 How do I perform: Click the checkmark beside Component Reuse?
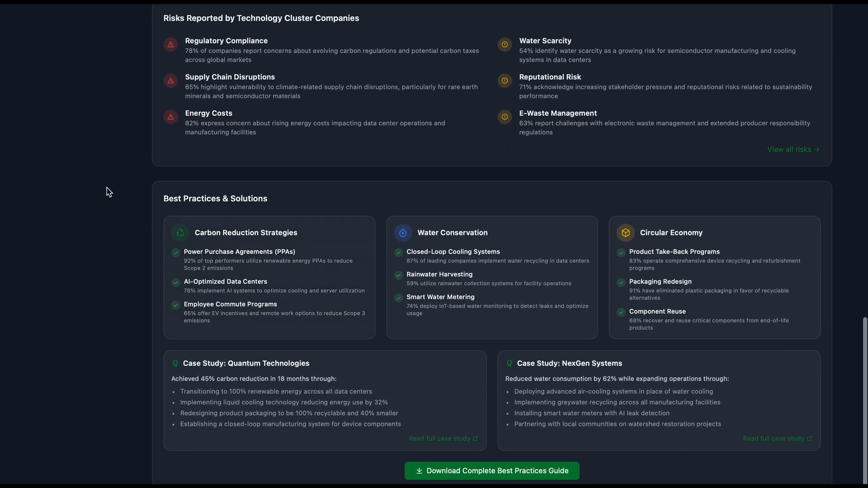(621, 312)
